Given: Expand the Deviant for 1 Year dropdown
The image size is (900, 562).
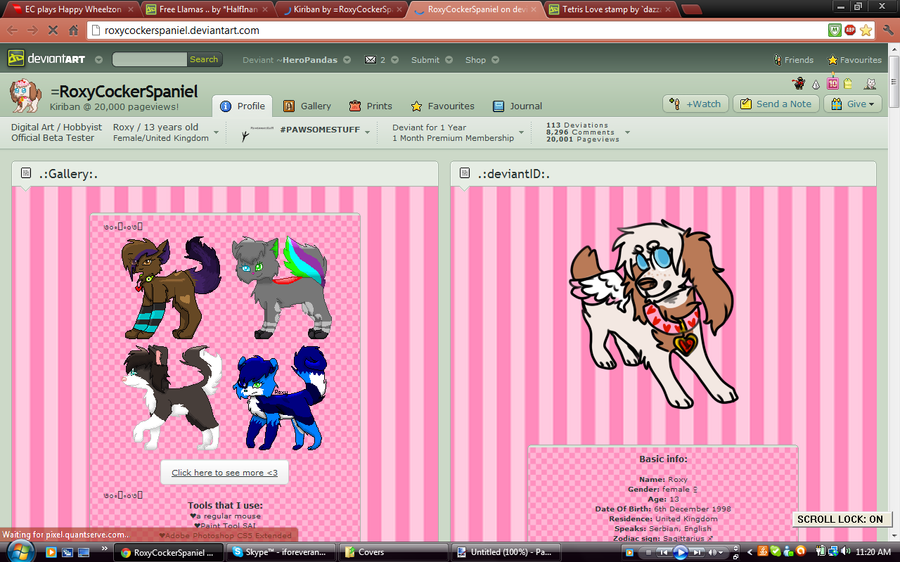Looking at the screenshot, I should pos(521,133).
